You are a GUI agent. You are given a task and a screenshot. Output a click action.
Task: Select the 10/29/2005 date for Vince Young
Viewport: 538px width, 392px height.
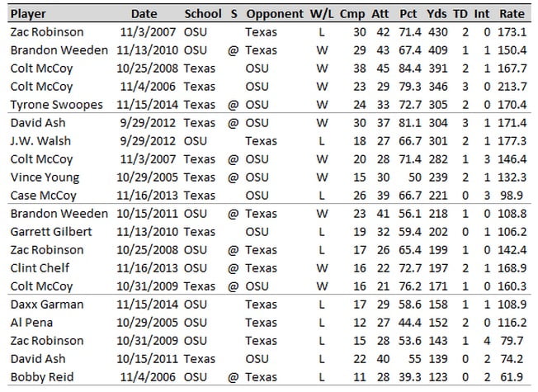coord(147,177)
